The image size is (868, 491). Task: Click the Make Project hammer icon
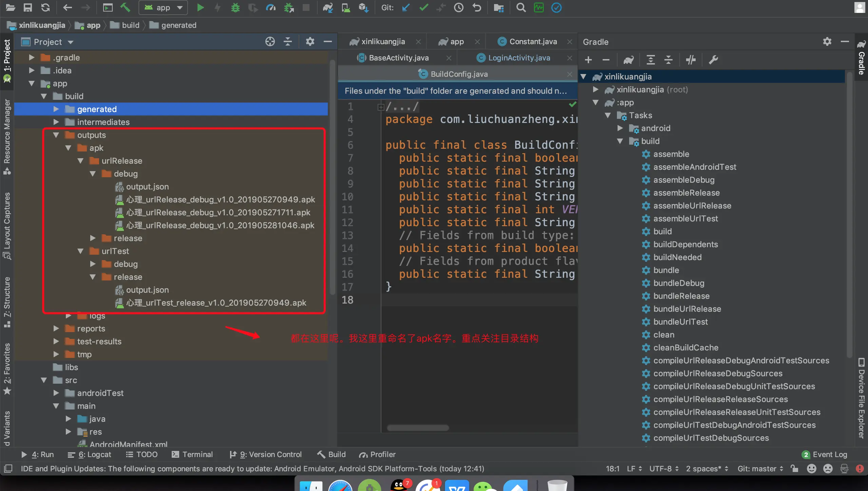click(x=125, y=7)
